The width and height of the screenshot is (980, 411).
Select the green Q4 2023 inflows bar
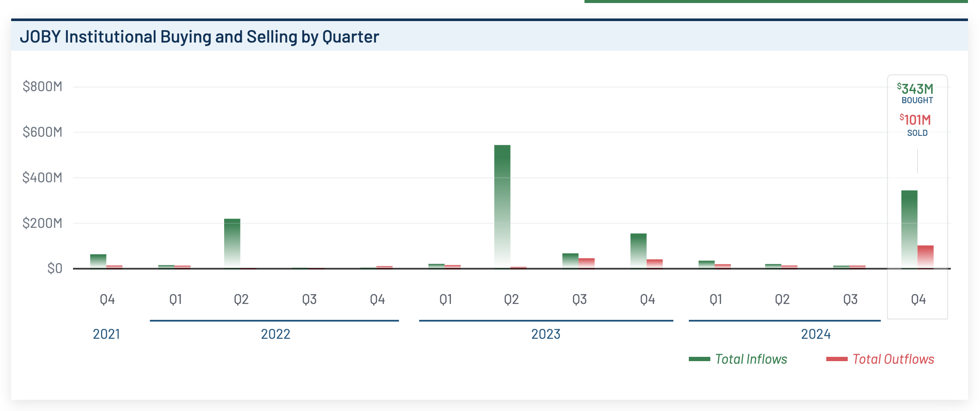638,251
